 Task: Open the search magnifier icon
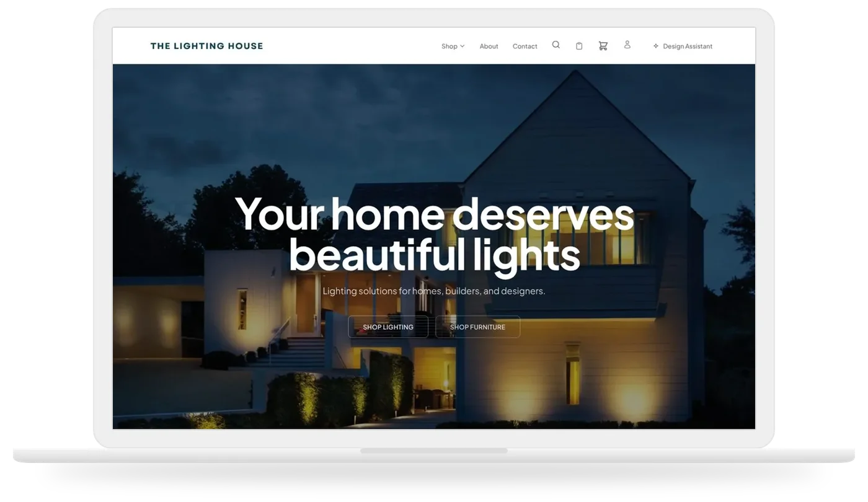point(556,45)
